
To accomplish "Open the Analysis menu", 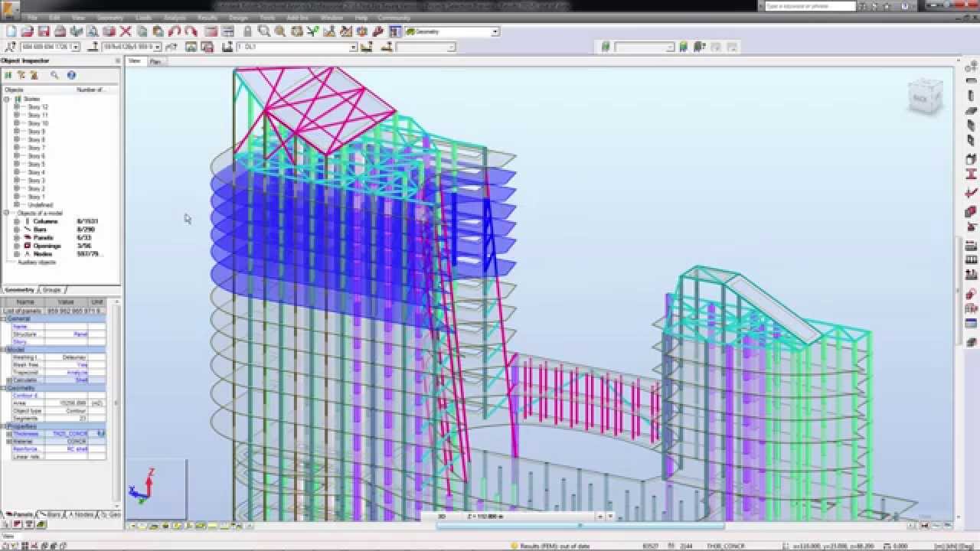I will (175, 17).
